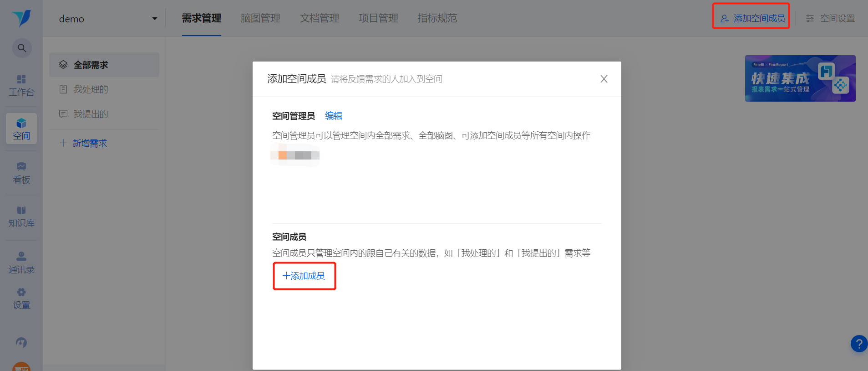The width and height of the screenshot is (868, 371).
Task: Click the blue help question mark icon
Action: 859,344
